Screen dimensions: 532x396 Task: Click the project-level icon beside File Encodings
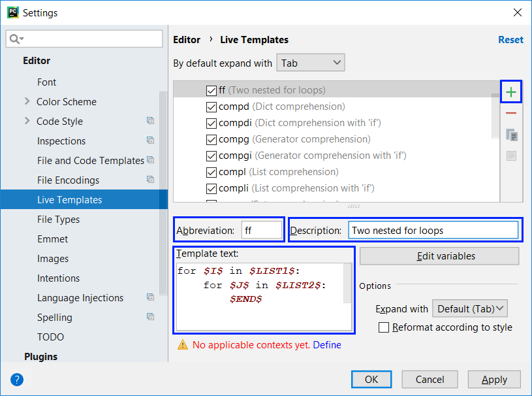pyautogui.click(x=150, y=180)
